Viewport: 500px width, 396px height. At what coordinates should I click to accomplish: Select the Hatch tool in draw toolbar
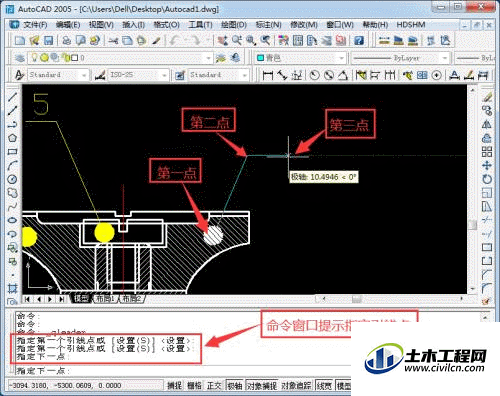coord(12,288)
